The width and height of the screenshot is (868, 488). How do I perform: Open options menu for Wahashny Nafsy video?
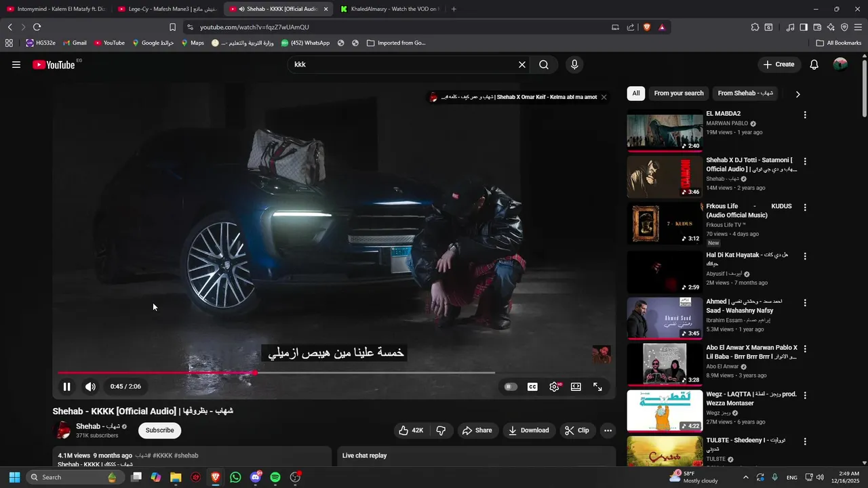[x=805, y=303]
